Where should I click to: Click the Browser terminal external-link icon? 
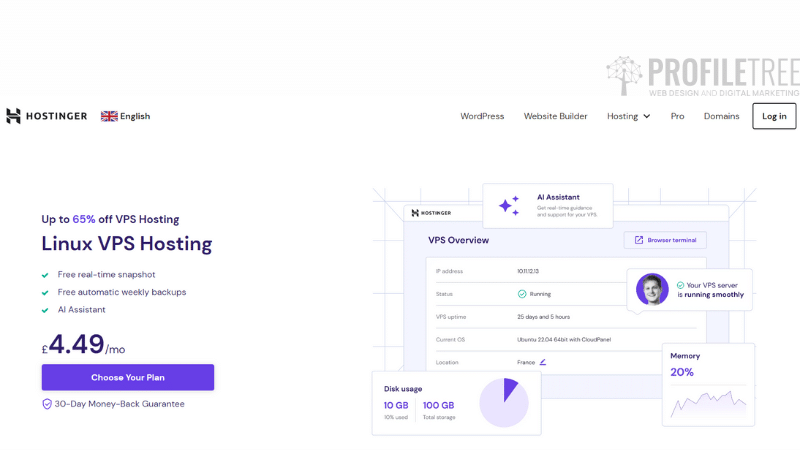[639, 240]
